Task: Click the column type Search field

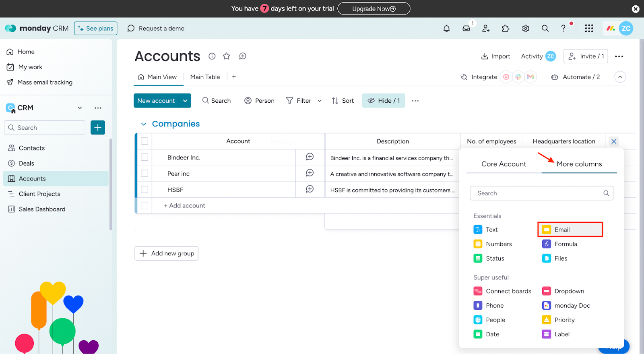Action: [541, 193]
